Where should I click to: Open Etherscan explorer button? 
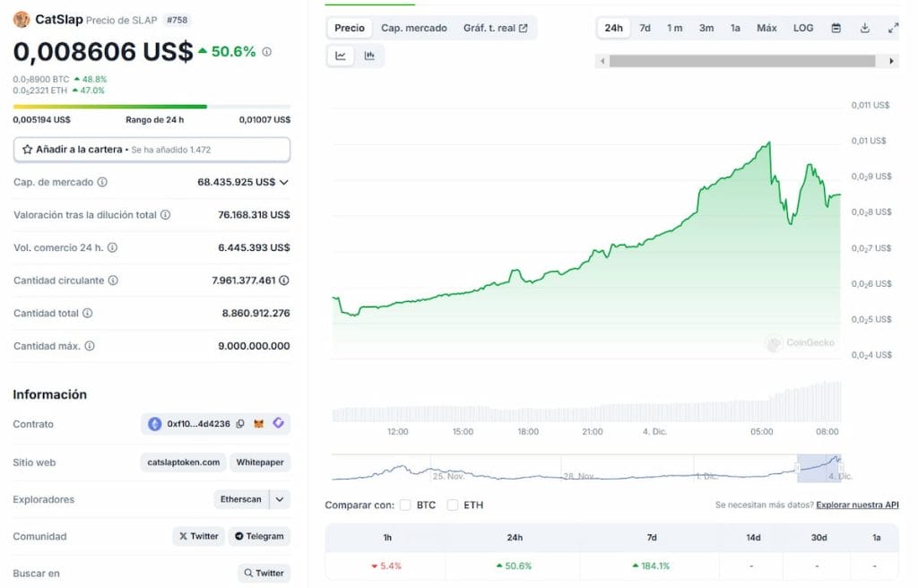[x=240, y=499]
